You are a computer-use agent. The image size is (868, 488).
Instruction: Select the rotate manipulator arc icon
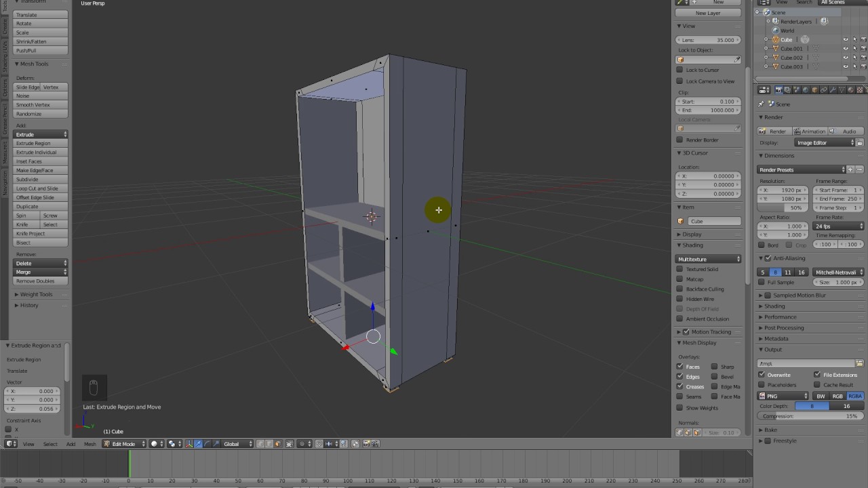[x=208, y=444]
